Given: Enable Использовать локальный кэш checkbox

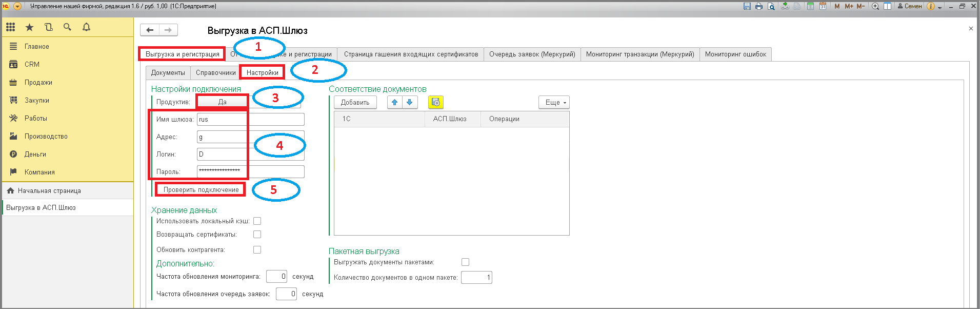Looking at the screenshot, I should click(x=257, y=221).
